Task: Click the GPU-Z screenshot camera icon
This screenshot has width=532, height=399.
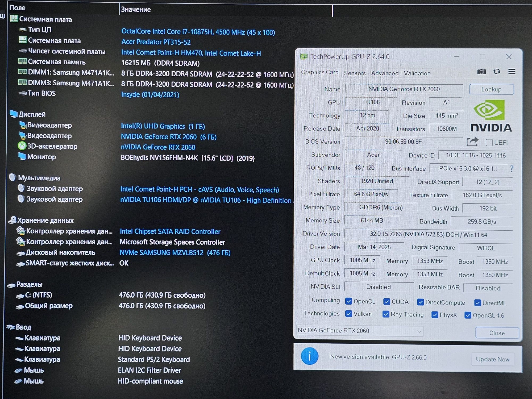Action: [481, 72]
